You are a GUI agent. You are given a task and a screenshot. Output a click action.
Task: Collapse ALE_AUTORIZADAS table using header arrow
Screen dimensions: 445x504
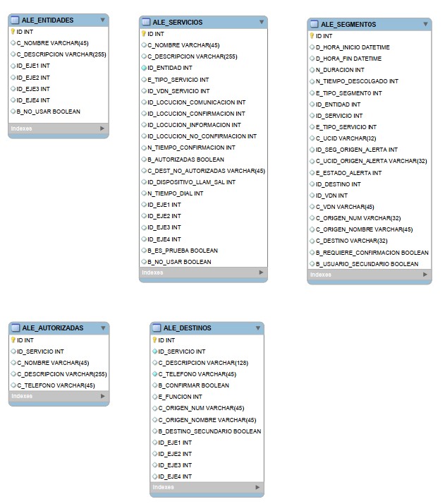[x=103, y=328]
